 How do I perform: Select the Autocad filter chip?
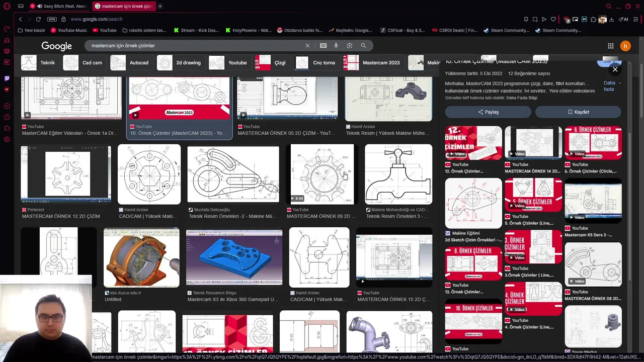pos(131,63)
